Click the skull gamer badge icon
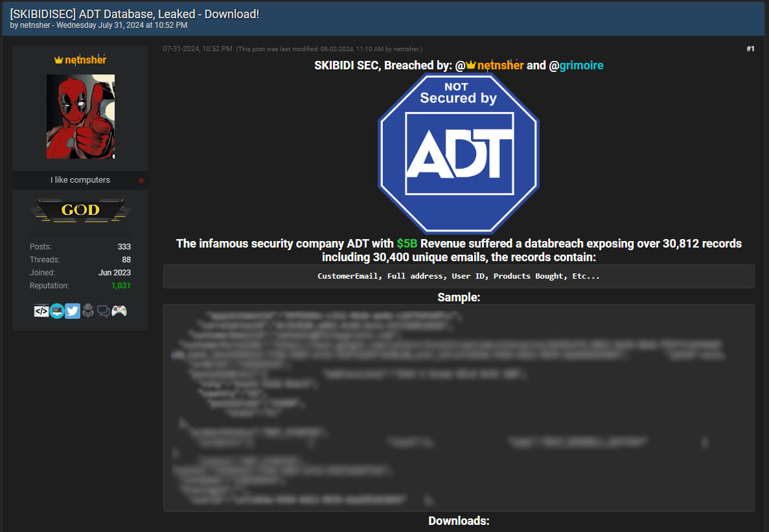Viewport: 769px width, 532px height. point(88,311)
